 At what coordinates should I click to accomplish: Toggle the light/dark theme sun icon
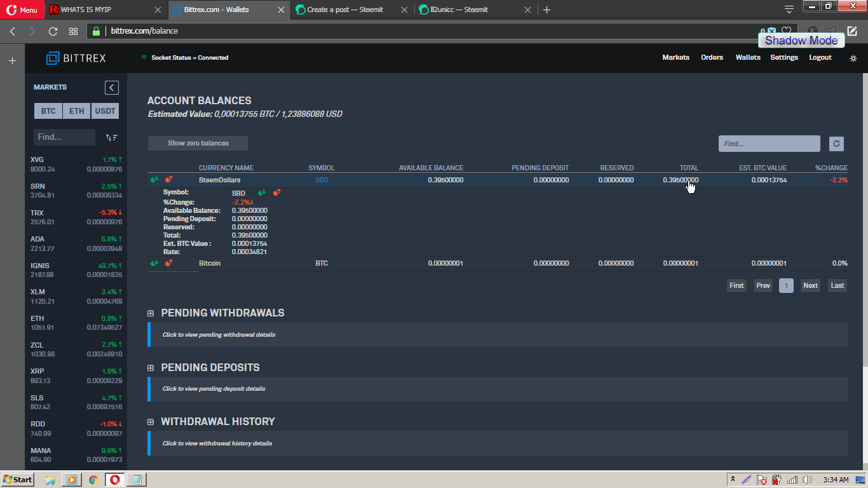tap(853, 58)
